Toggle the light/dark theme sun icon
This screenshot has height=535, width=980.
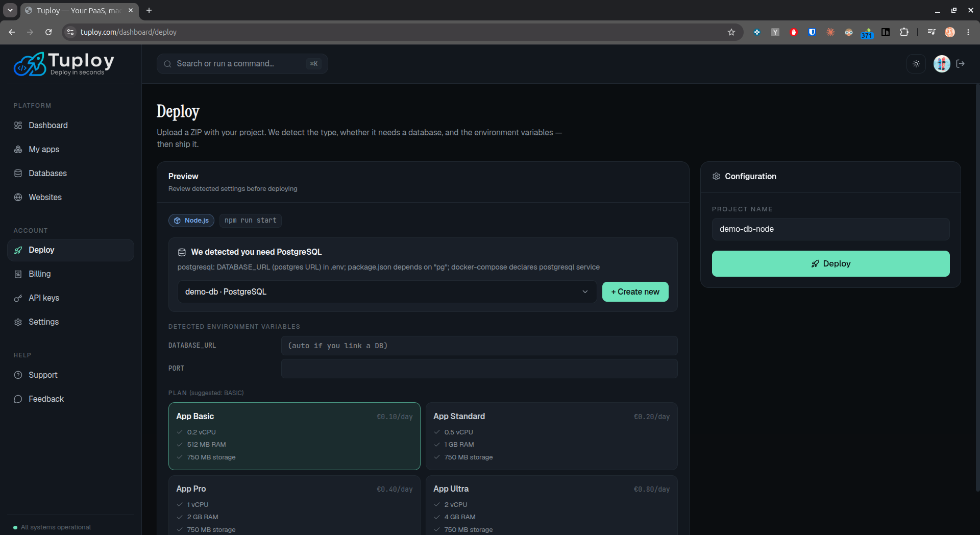[x=916, y=64]
